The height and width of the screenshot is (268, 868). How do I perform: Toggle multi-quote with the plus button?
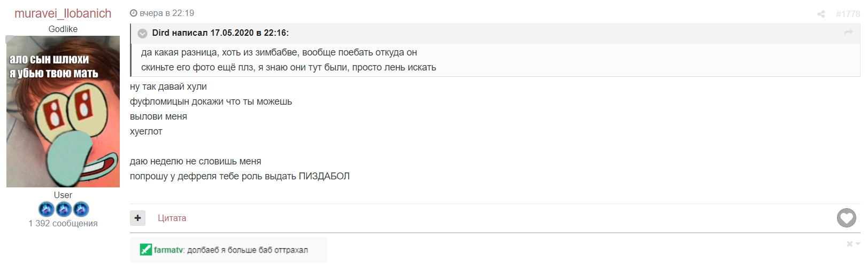point(137,218)
